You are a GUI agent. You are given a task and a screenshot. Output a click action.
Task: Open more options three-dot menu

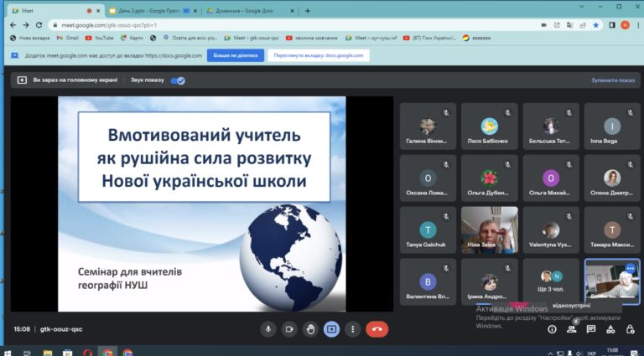[352, 329]
